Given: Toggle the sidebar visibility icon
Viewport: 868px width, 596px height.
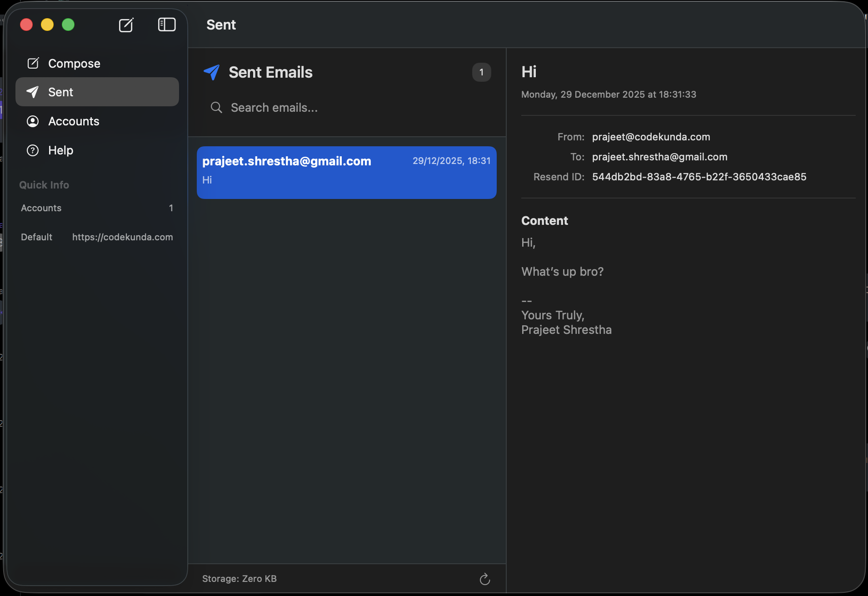Looking at the screenshot, I should click(x=167, y=25).
